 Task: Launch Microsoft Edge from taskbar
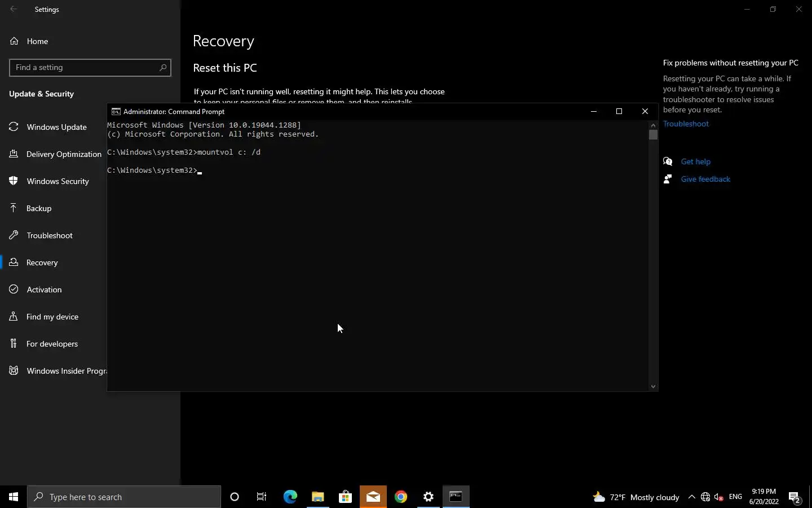290,497
